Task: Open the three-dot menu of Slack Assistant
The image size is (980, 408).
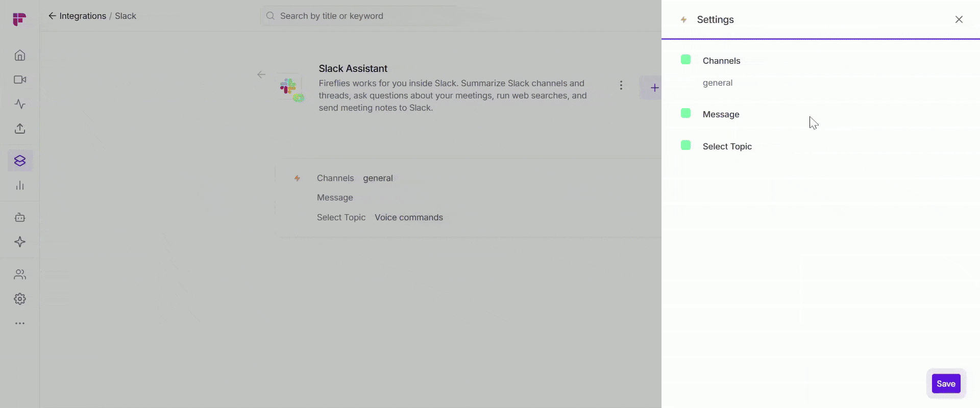Action: click(621, 85)
